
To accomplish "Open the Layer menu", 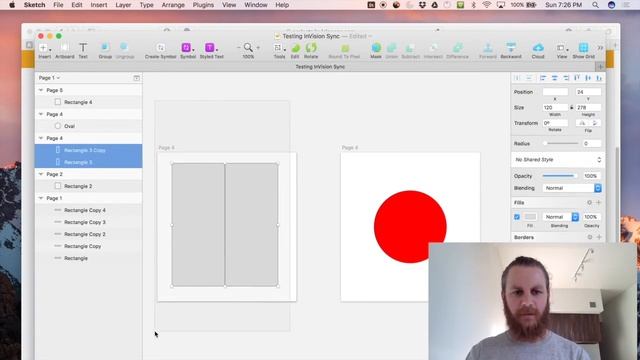I will pyautogui.click(x=123, y=5).
